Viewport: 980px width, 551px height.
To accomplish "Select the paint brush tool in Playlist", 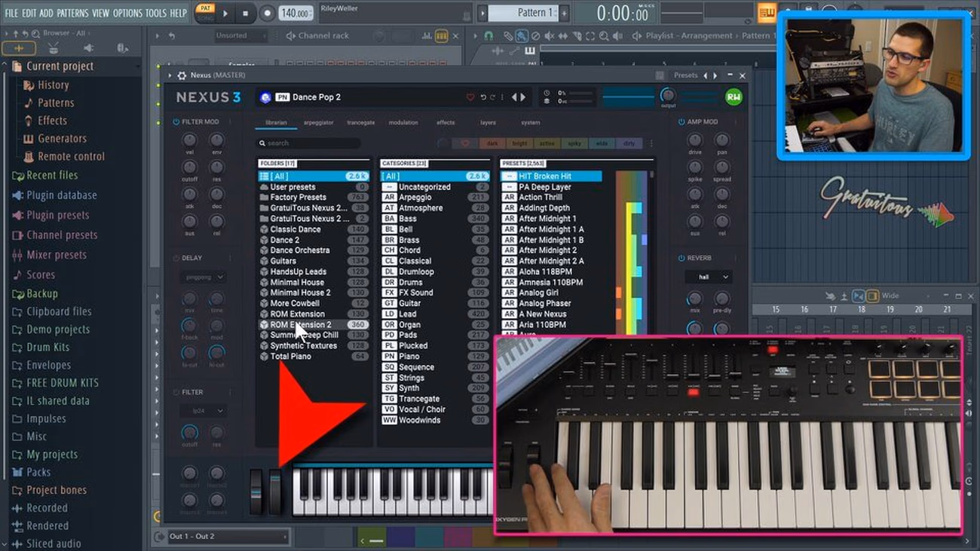I will point(522,35).
